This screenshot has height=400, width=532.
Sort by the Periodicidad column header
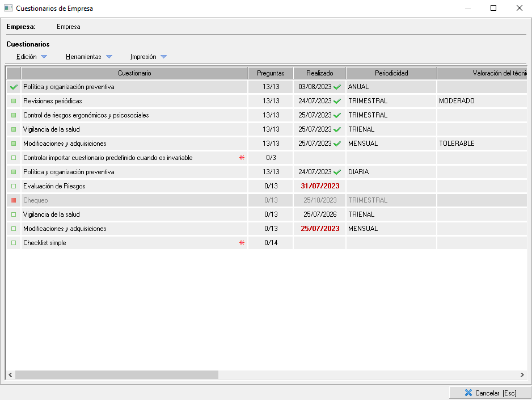coord(391,73)
